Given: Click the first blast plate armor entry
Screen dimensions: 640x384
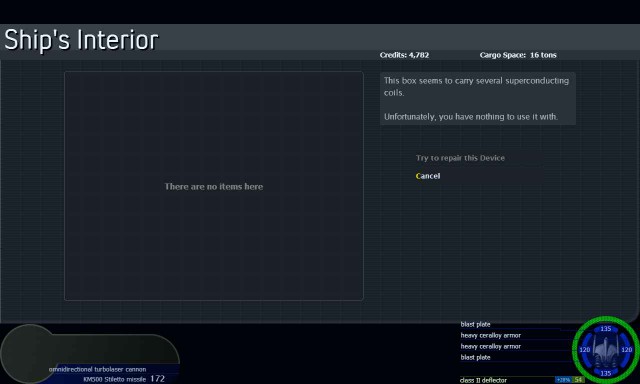Looking at the screenshot, I should click(476, 324).
